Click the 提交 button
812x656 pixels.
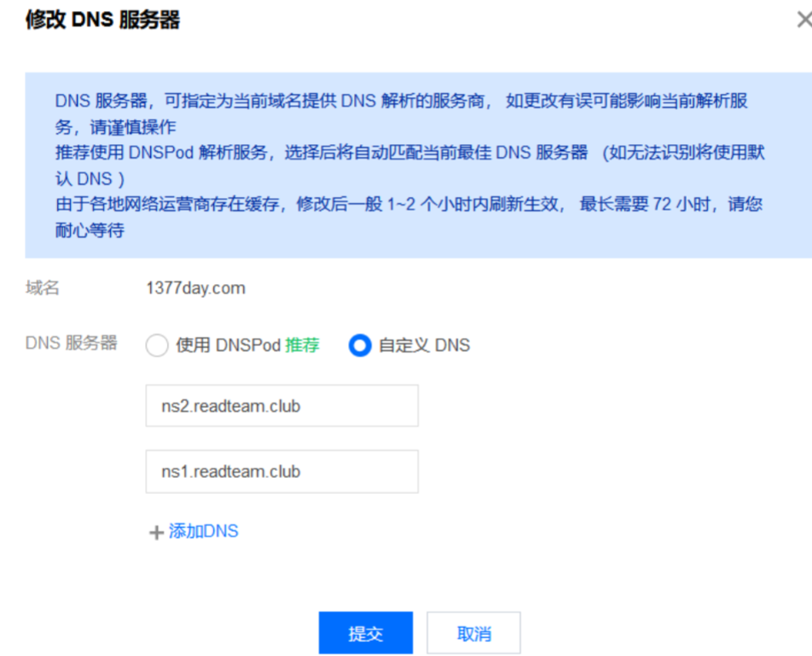point(365,632)
